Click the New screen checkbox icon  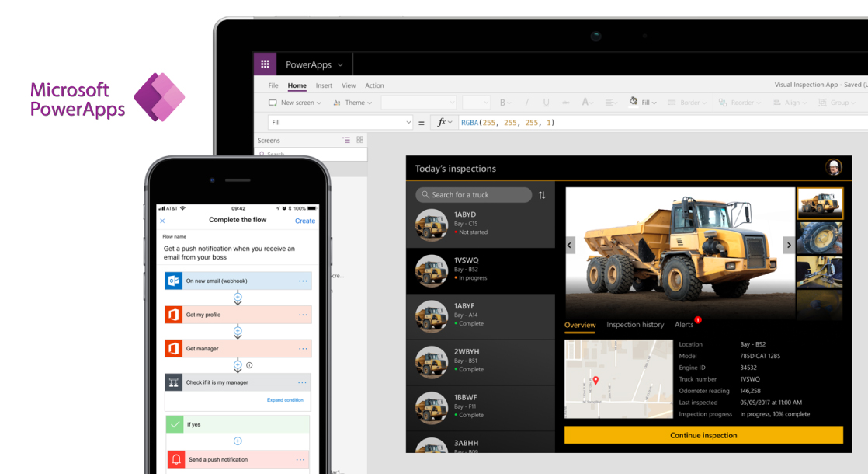272,102
